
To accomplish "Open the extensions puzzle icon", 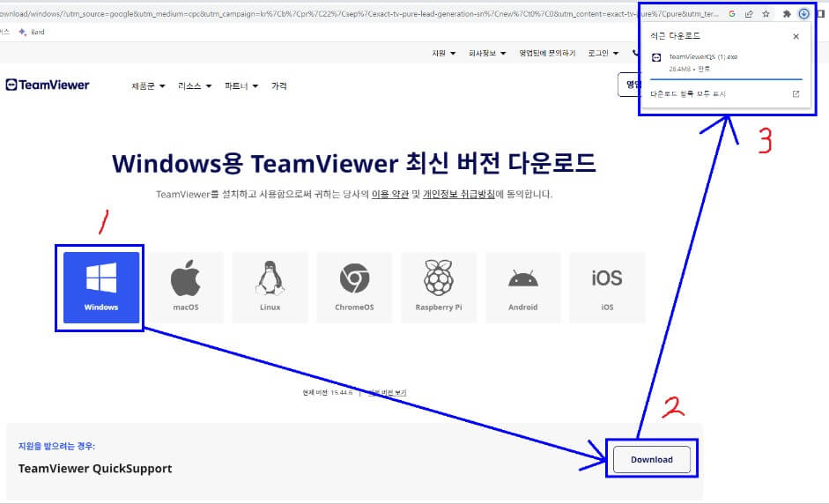I will (x=787, y=14).
